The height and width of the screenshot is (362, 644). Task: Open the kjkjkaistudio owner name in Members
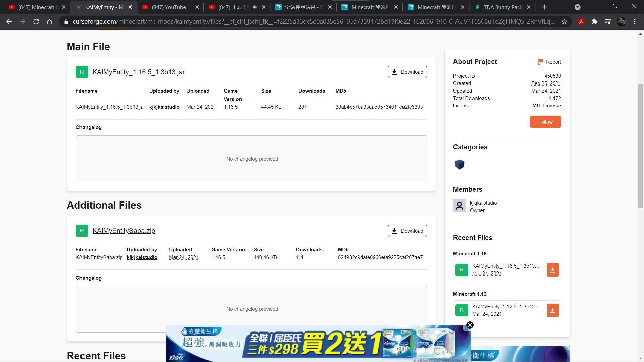(x=483, y=203)
